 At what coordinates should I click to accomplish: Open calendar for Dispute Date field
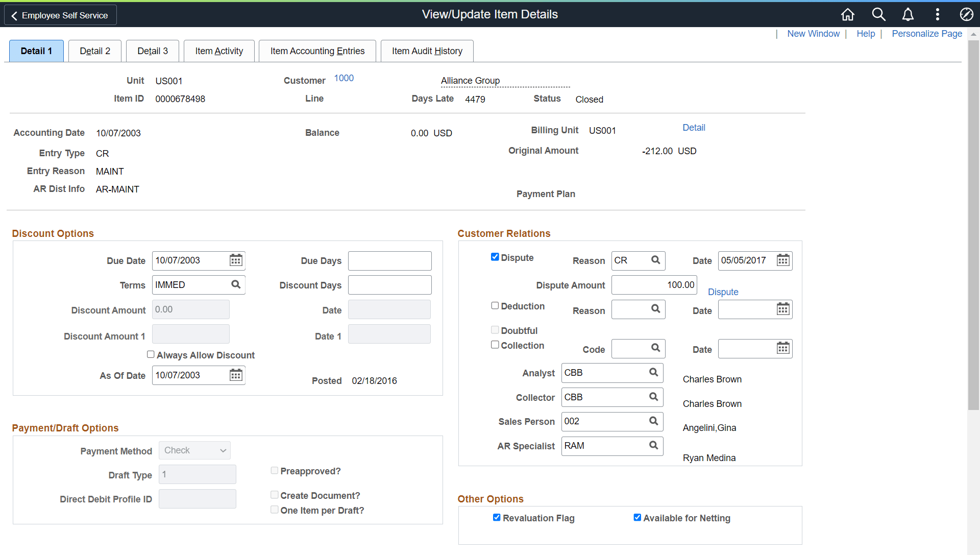782,260
